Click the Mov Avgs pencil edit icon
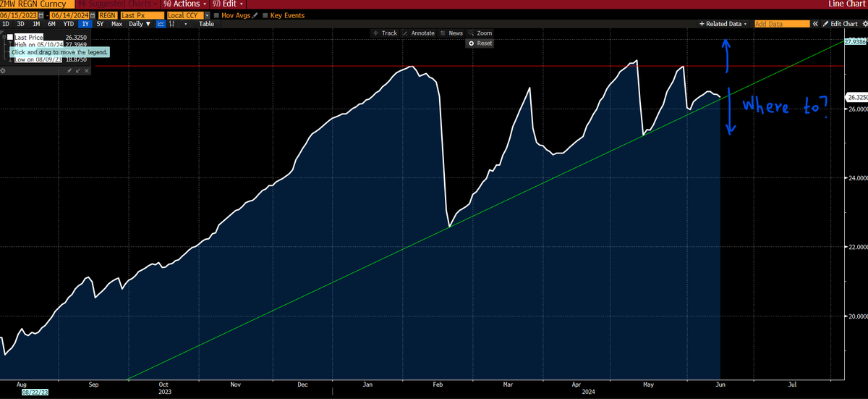868x399 pixels. (x=255, y=15)
